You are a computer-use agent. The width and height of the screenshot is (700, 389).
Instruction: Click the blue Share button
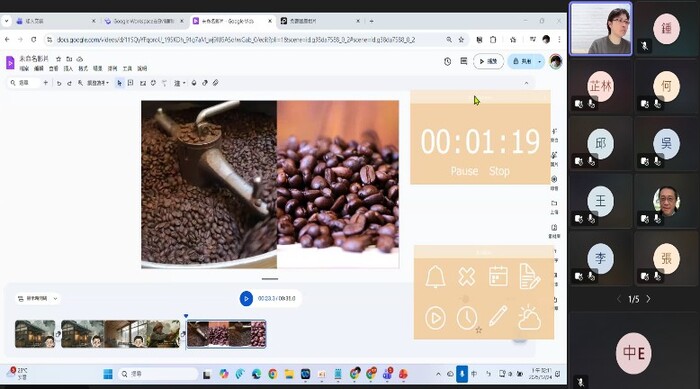(522, 62)
